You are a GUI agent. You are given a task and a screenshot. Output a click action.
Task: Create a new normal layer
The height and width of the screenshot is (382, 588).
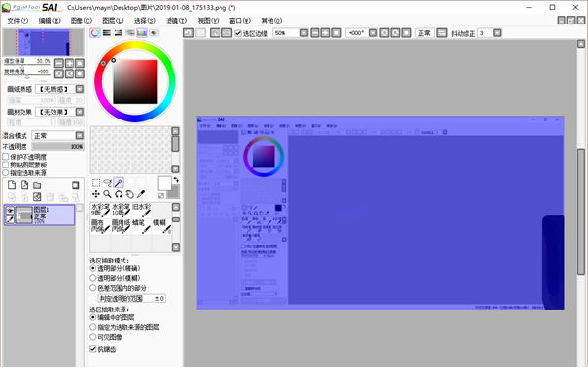tap(12, 185)
